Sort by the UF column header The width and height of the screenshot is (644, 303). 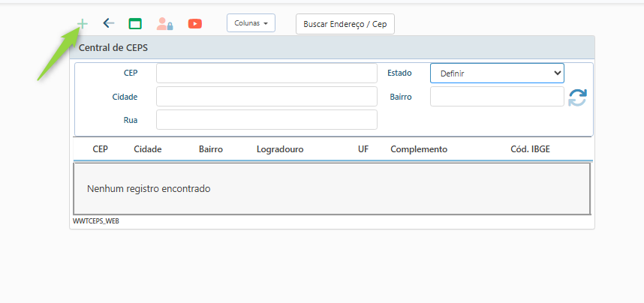[x=363, y=149]
